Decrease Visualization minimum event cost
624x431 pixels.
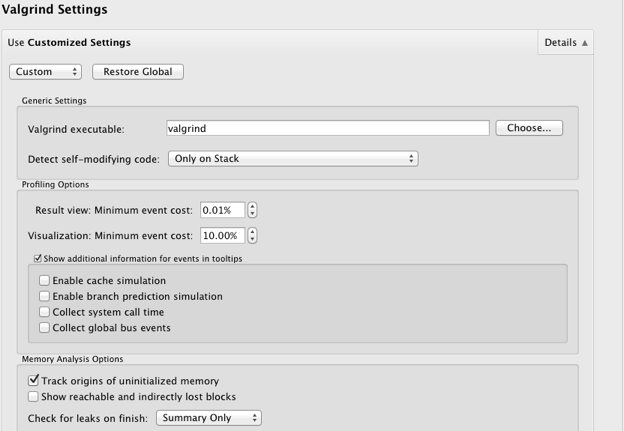tap(252, 240)
